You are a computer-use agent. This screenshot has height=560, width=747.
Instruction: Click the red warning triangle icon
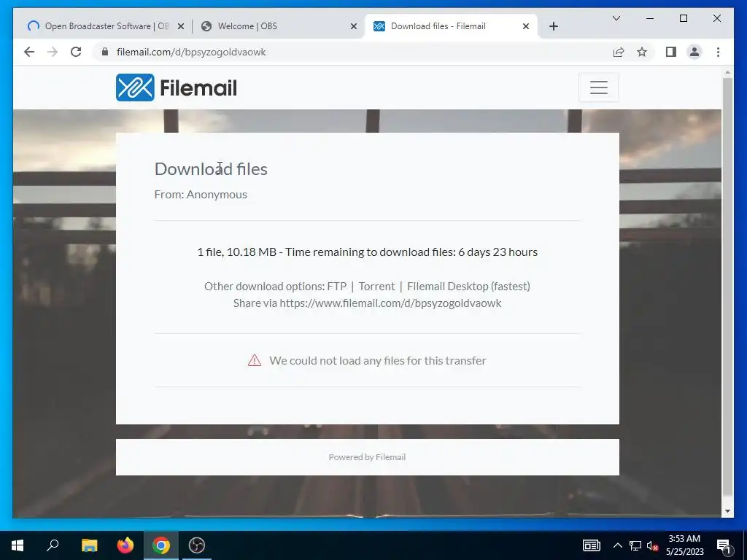[255, 360]
